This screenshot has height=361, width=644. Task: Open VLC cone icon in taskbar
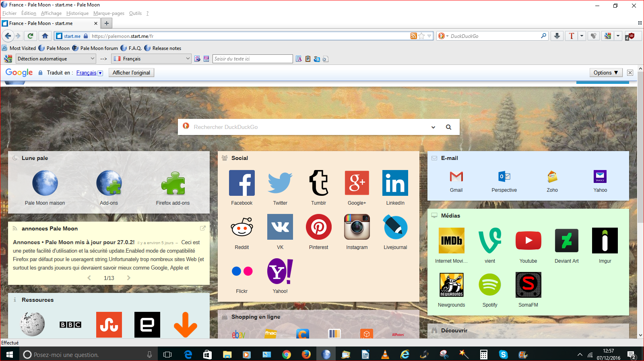point(385,354)
